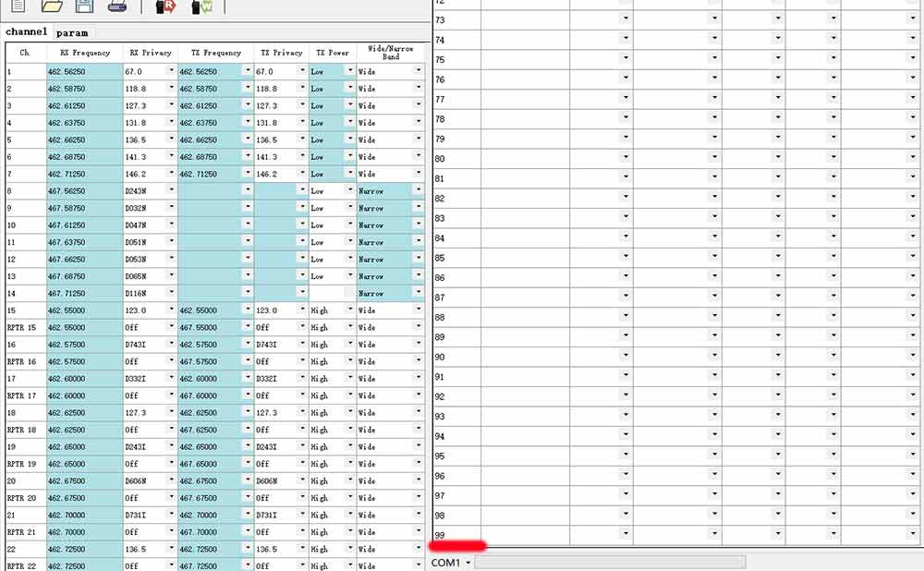Open empty TX Privacy dropdown for channel 12

click(x=302, y=259)
